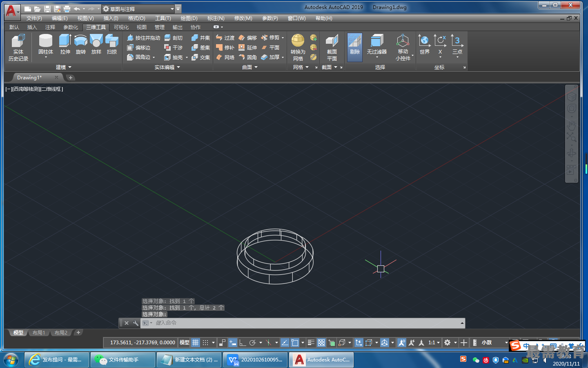
Task: Toggle Culling (剔除) selection button
Action: click(354, 47)
